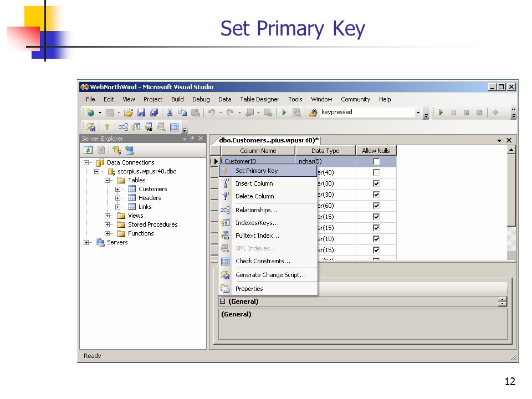The width and height of the screenshot is (532, 399).
Task: Click the New Web Site toolbar icon
Action: pyautogui.click(x=90, y=112)
